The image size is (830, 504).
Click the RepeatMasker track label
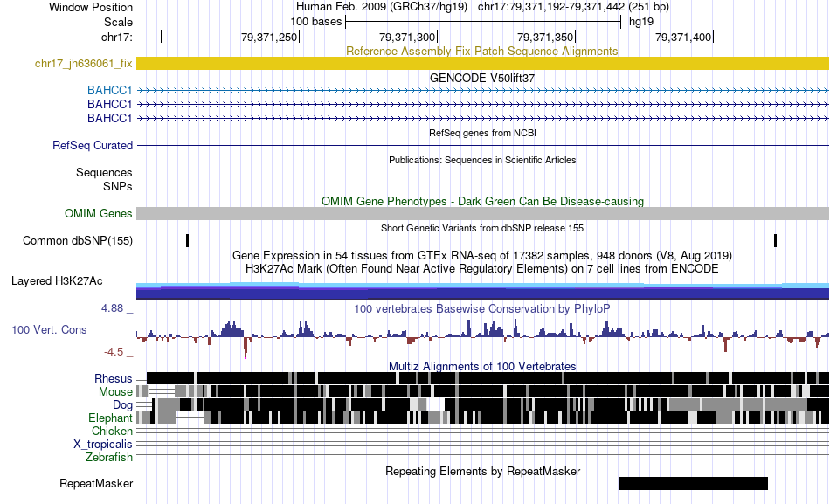point(96,483)
